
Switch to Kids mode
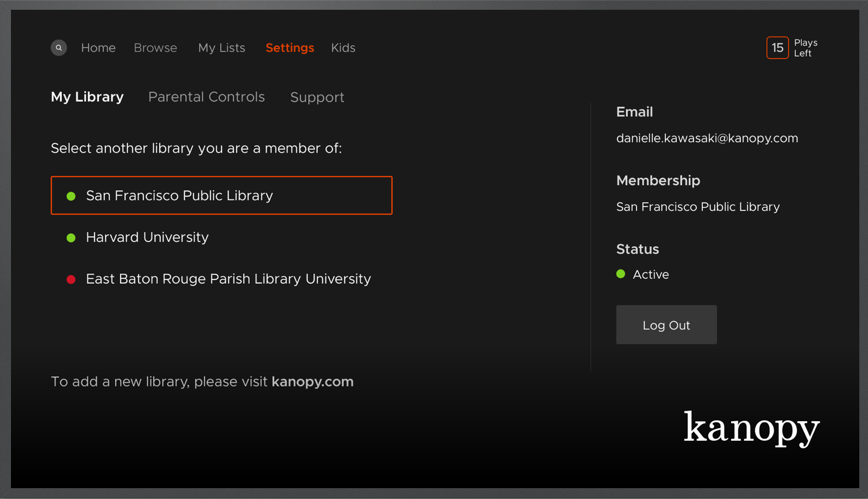coord(343,48)
